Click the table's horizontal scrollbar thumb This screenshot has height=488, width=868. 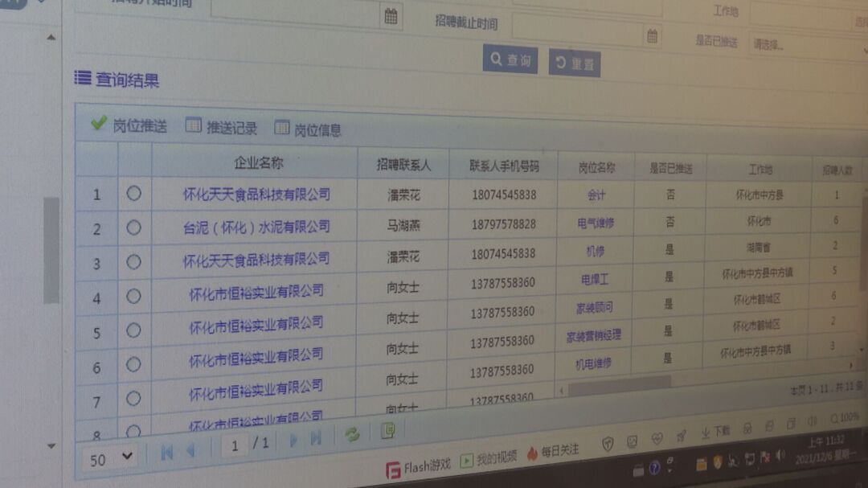coord(620,385)
